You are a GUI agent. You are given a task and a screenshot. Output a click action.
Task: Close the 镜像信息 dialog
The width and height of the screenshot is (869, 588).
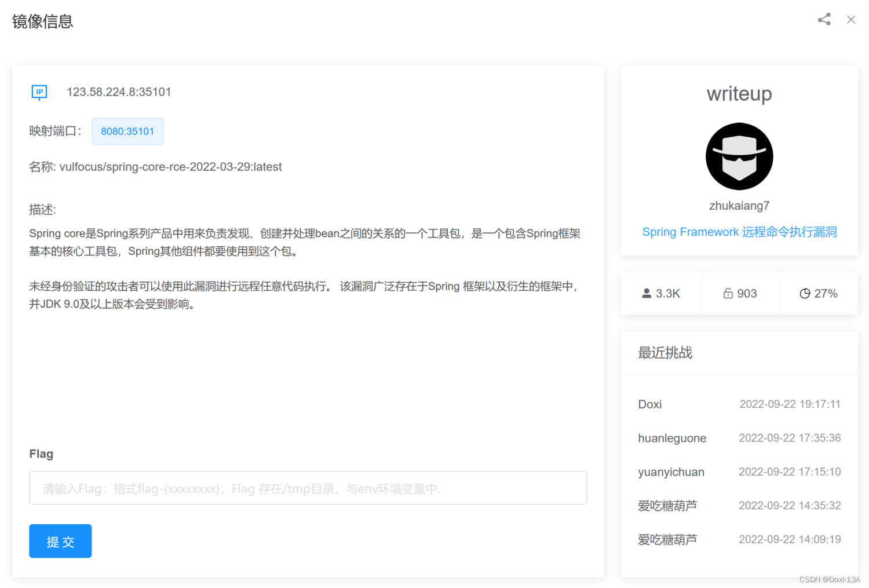coord(851,20)
